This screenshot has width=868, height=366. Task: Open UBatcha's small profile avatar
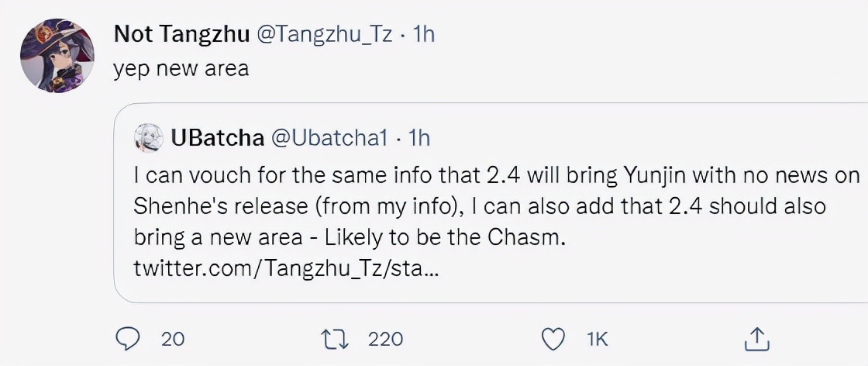click(147, 138)
